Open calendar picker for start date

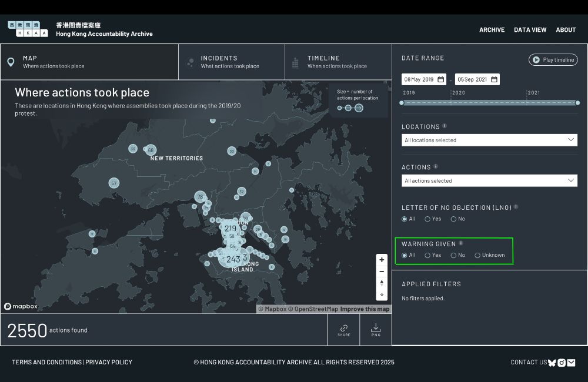pos(441,79)
